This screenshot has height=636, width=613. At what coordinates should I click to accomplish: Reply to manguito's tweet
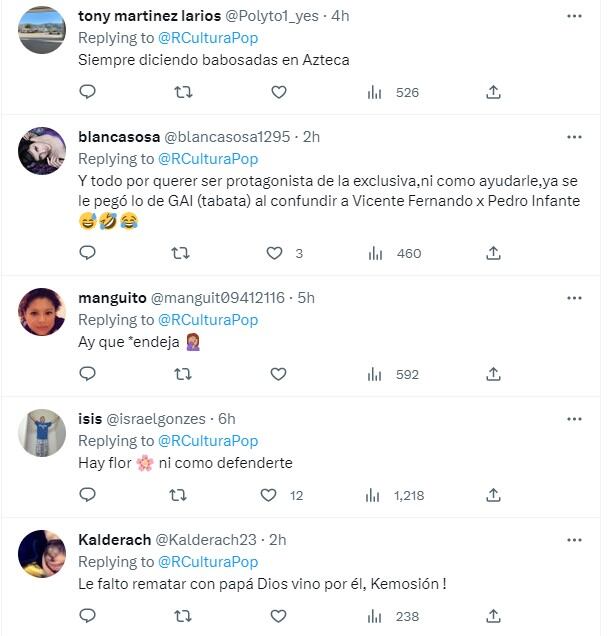tap(87, 374)
